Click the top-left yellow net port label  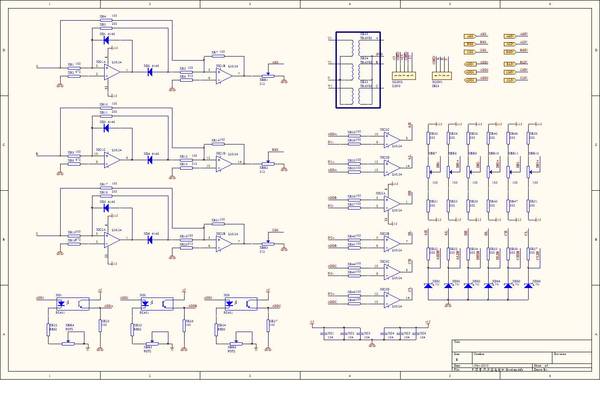tap(470, 36)
